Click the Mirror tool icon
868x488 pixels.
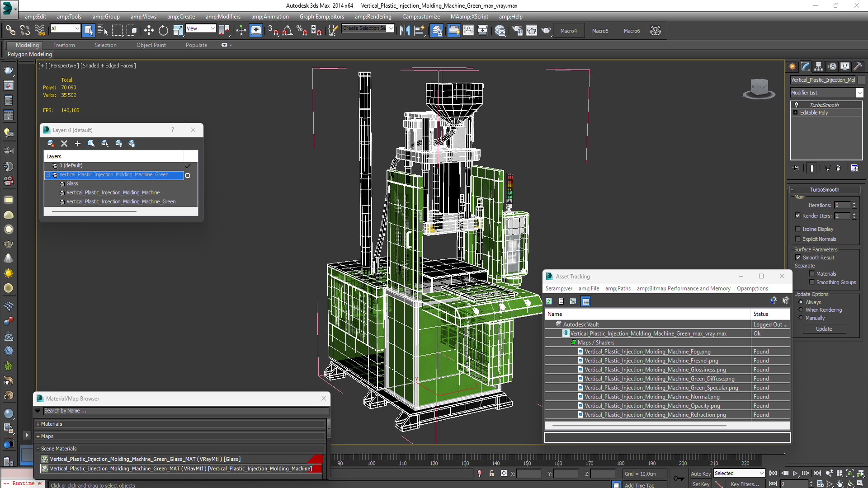405,30
